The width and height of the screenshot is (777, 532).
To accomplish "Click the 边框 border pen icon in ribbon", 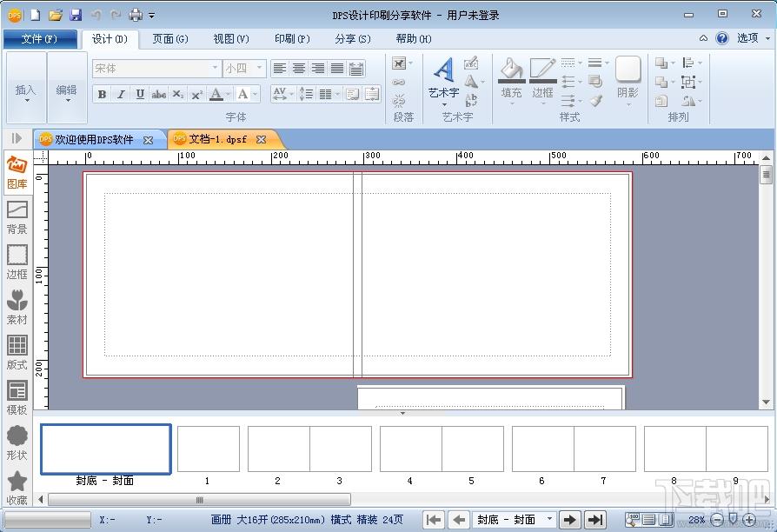I will click(x=542, y=70).
